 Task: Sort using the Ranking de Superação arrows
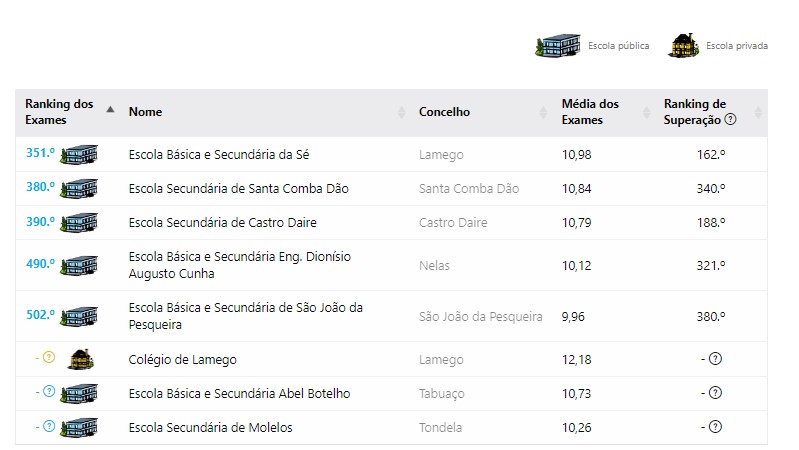pyautogui.click(x=758, y=112)
